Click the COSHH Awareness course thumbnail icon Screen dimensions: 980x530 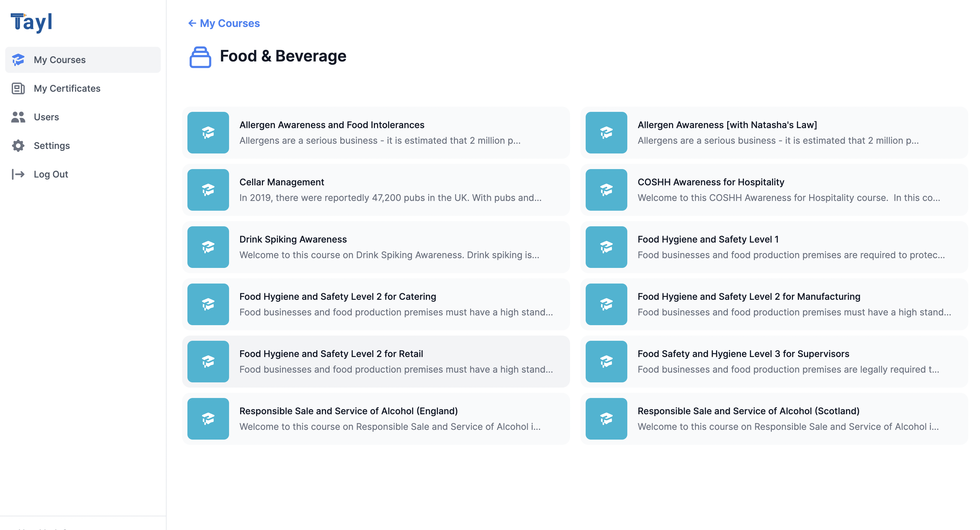(606, 190)
